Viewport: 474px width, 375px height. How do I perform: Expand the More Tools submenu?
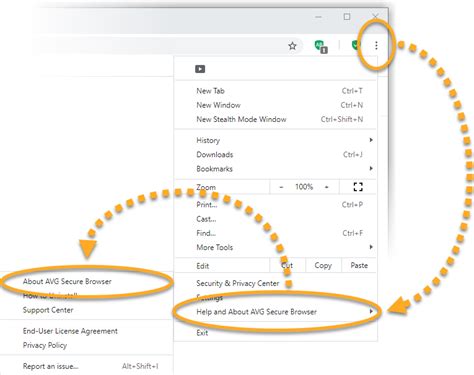coord(276,247)
